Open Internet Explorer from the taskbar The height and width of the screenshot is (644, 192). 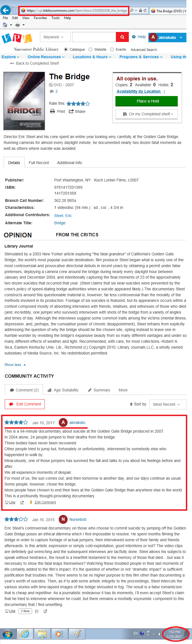click(x=25, y=634)
